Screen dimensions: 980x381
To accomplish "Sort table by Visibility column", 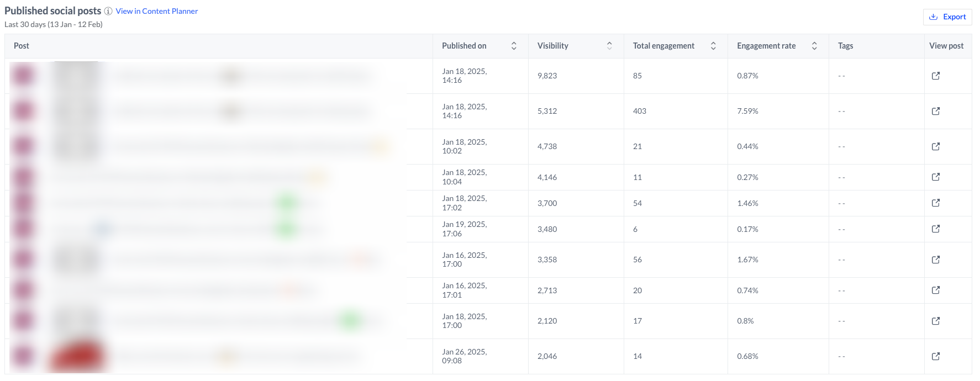I will [609, 46].
